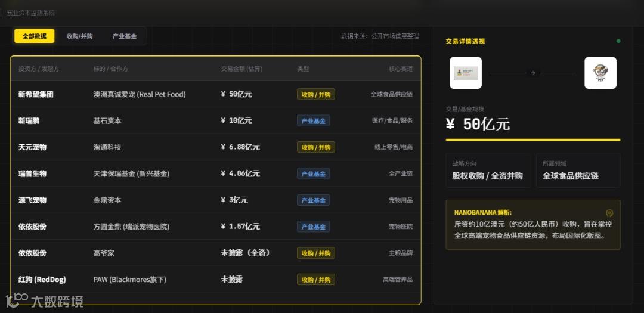Click 天津保瑞基金 (新兴基金) cell

(x=131, y=173)
